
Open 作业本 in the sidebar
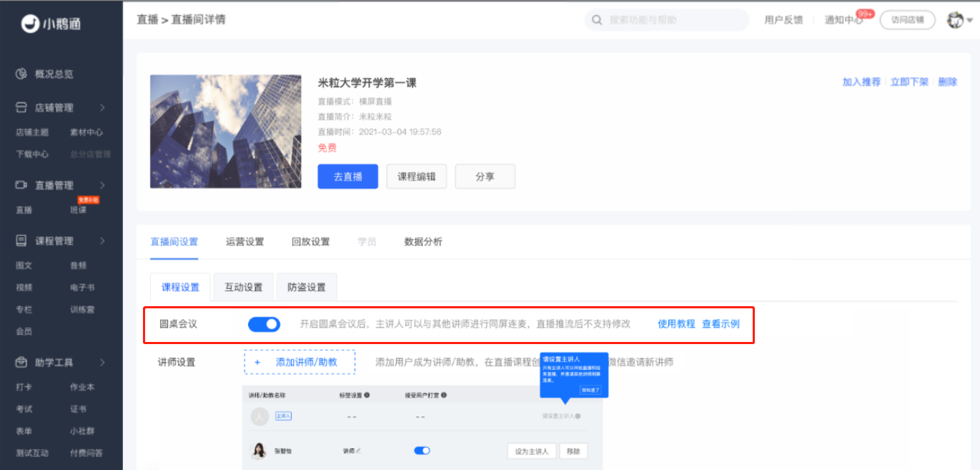tap(82, 387)
